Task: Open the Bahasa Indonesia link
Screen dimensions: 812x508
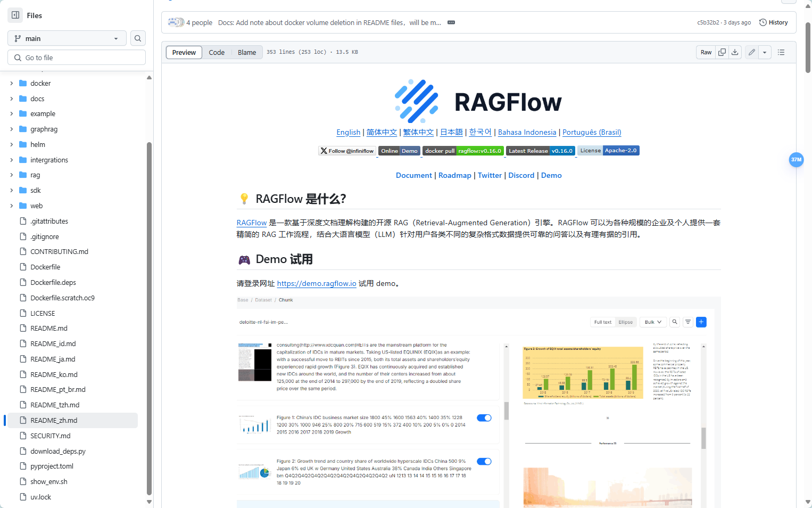Action: tap(527, 132)
